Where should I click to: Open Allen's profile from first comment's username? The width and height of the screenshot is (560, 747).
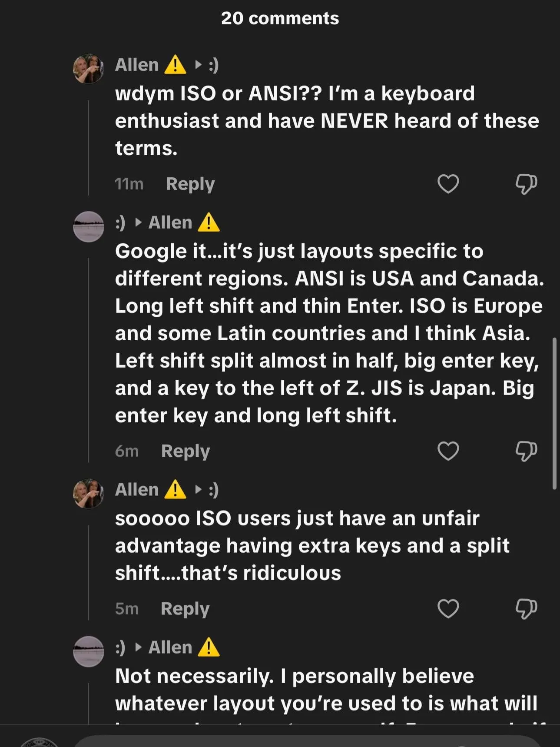137,65
